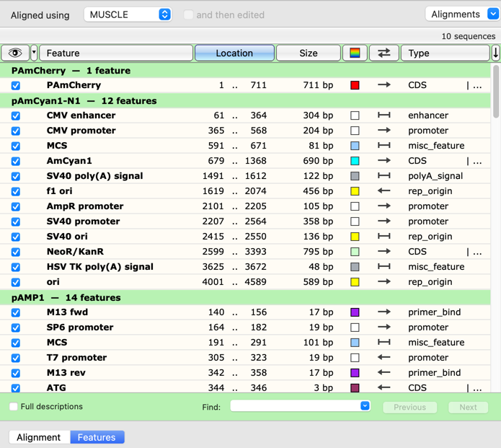Click the bidirectional bar icon for CMV enhancer
Viewport: 501px width, 448px height.
383,115
